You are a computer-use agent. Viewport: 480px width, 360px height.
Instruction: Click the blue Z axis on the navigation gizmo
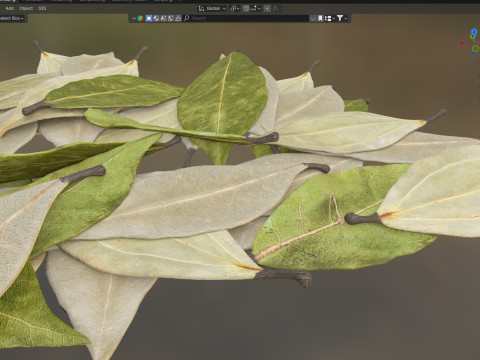[474, 32]
